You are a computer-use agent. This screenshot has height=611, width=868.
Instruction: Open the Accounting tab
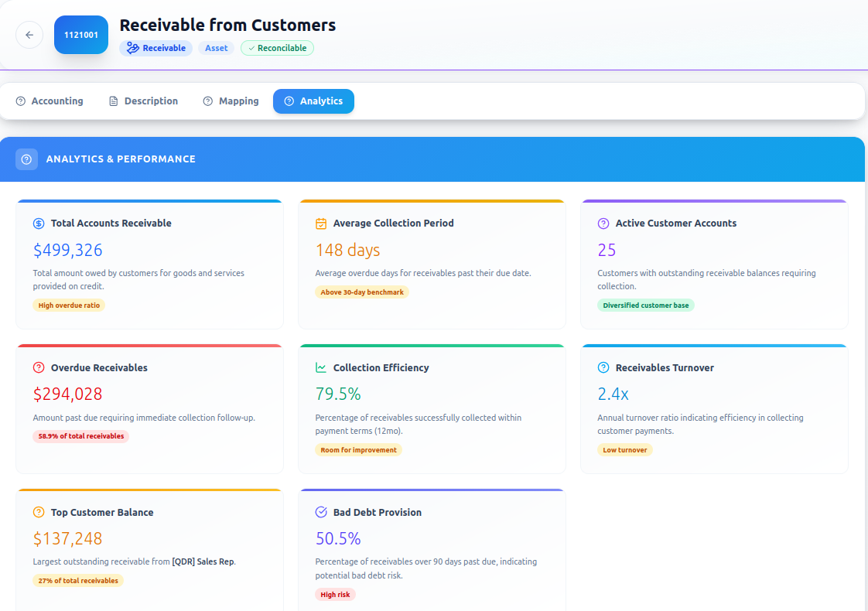click(x=50, y=101)
